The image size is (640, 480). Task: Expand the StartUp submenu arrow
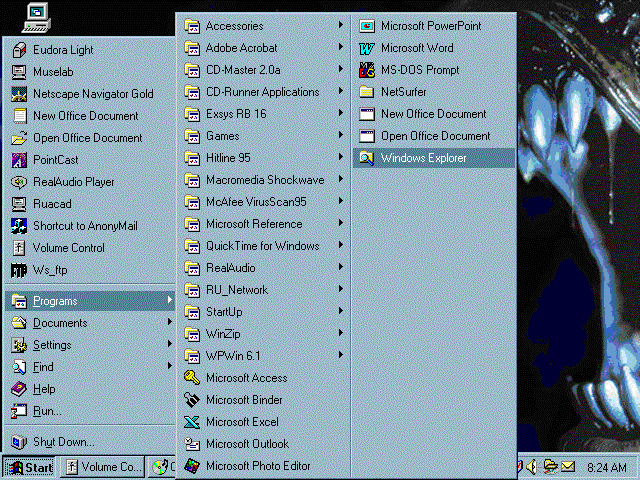[x=340, y=312]
